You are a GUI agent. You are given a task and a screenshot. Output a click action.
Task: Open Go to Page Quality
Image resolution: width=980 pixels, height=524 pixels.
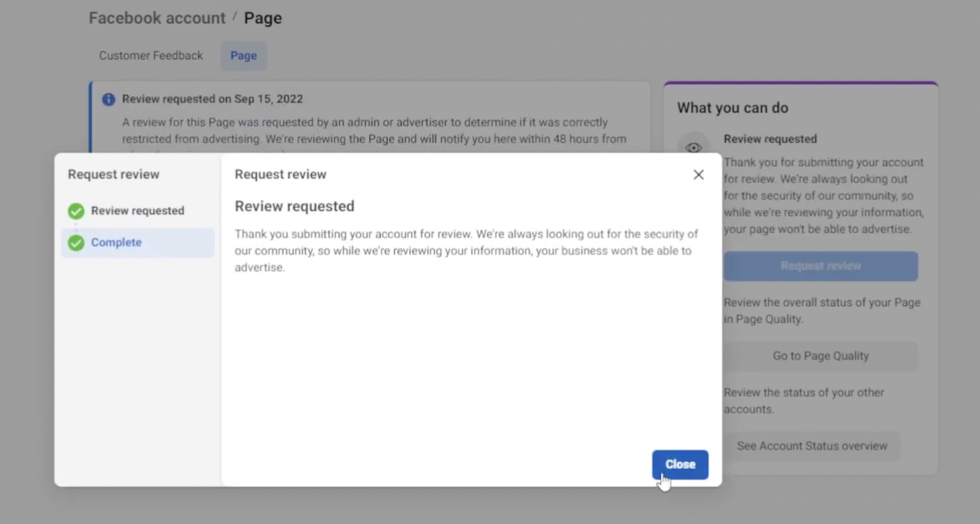click(820, 356)
